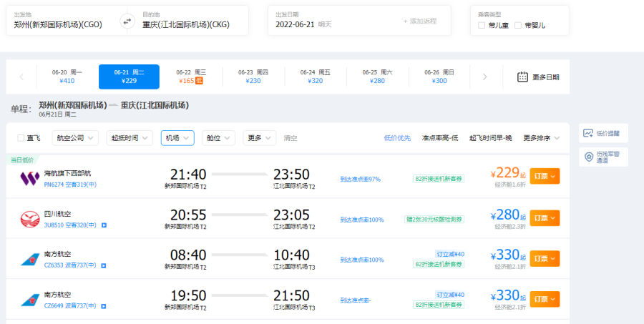
Task: Click the 伤残军警通道 shield icon
Action: tap(588, 157)
